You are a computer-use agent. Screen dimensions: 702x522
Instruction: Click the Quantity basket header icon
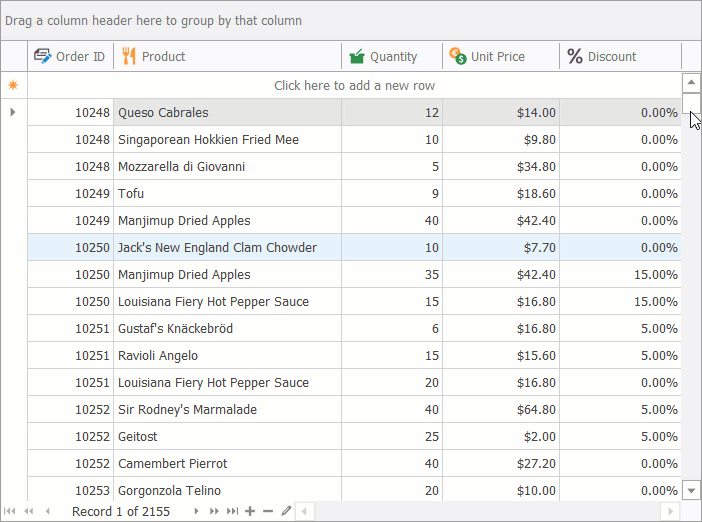click(356, 56)
